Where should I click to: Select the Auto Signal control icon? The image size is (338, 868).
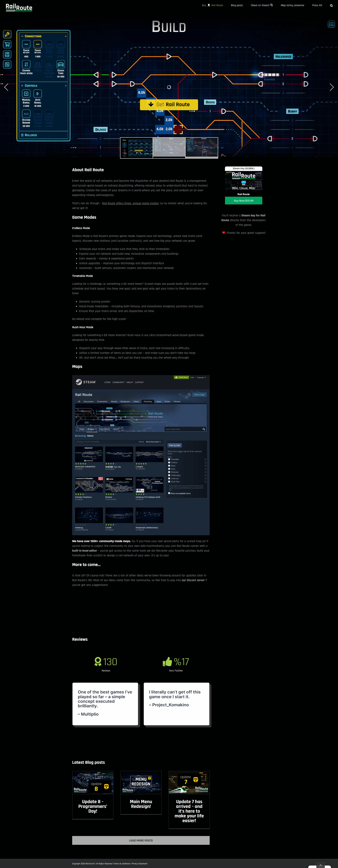click(x=37, y=94)
